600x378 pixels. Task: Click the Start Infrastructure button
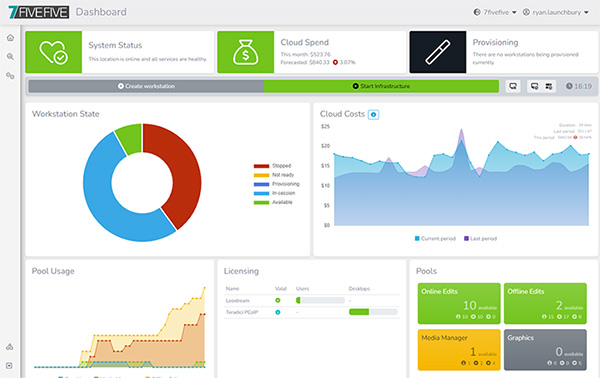[x=381, y=86]
